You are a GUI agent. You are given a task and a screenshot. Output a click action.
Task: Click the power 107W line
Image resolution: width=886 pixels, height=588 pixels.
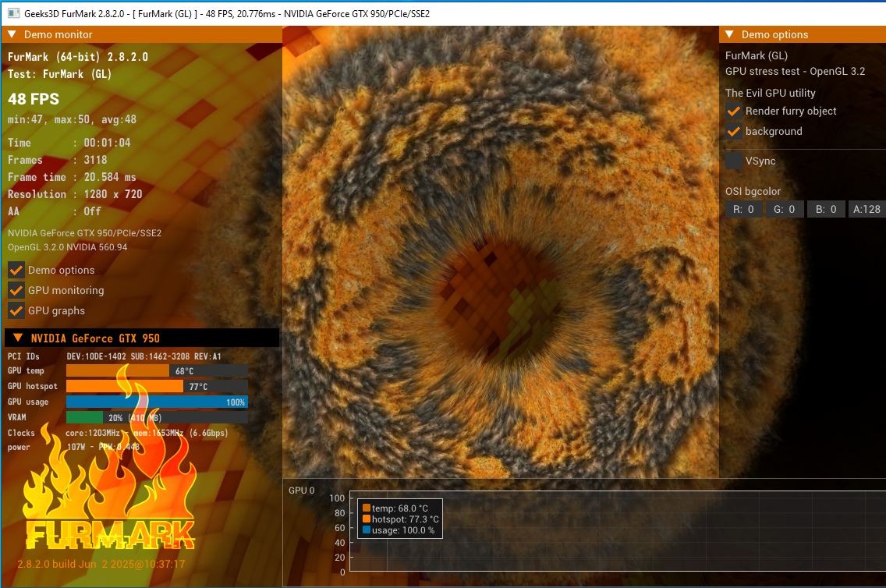73,447
